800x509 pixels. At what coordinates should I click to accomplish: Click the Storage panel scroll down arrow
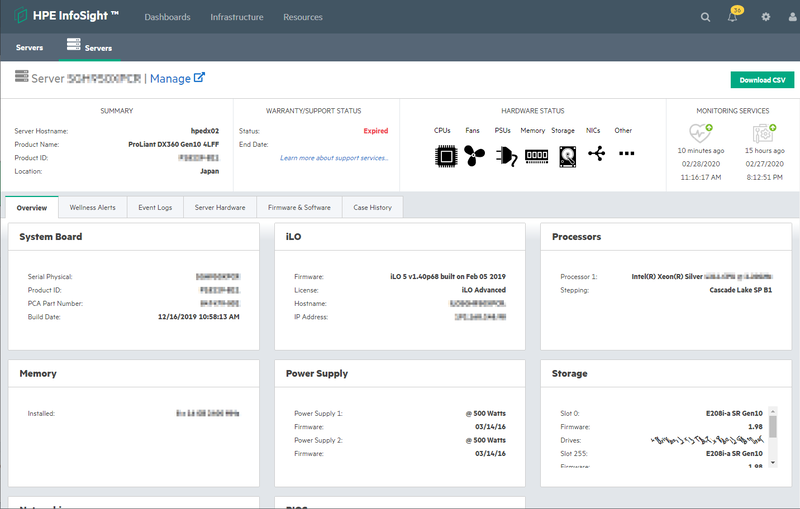pos(773,463)
